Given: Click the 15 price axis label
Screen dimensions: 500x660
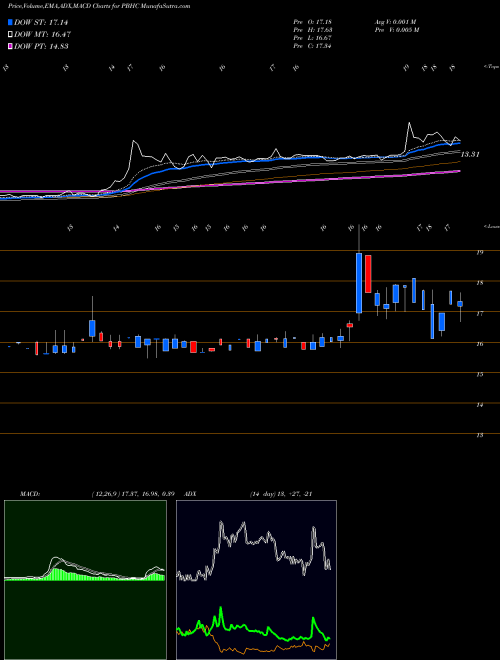Looking at the screenshot, I should (x=479, y=374).
